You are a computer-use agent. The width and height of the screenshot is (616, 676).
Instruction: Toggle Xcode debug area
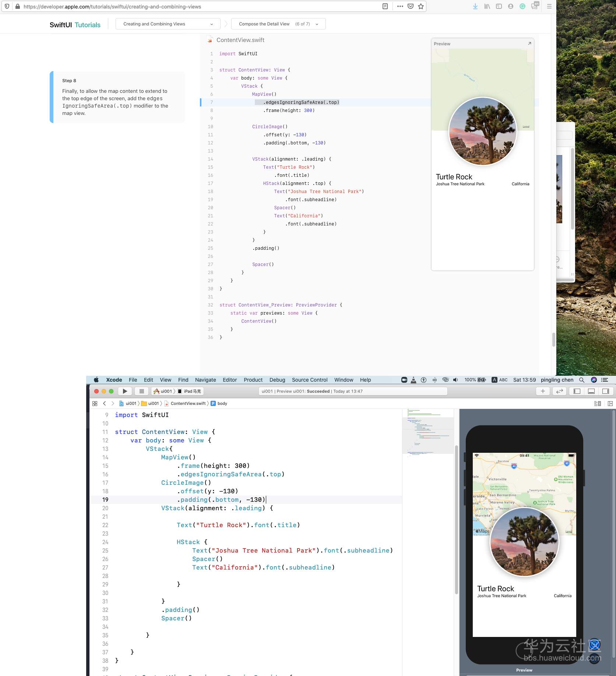(x=591, y=391)
